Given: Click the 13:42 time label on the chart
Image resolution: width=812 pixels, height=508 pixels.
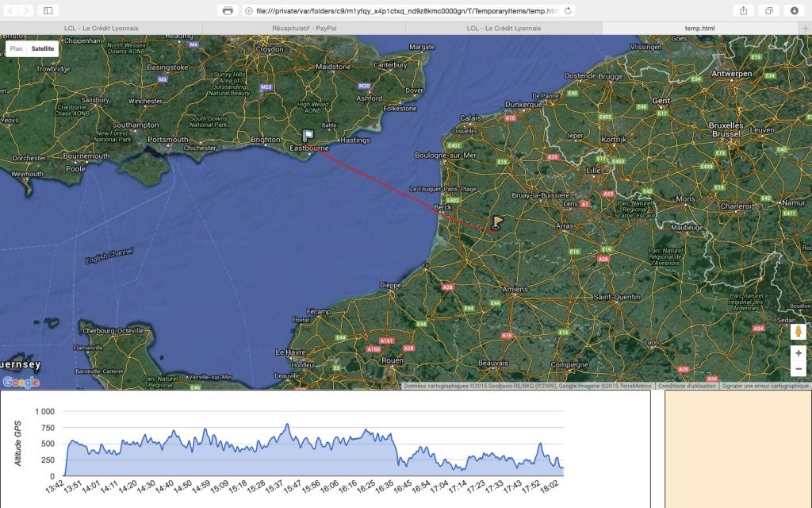Looking at the screenshot, I should (55, 487).
